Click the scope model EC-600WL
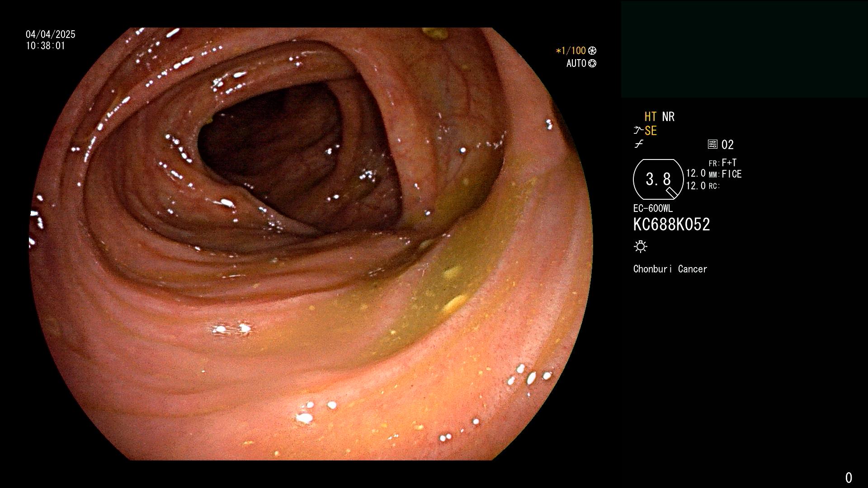This screenshot has height=488, width=868. tap(653, 208)
